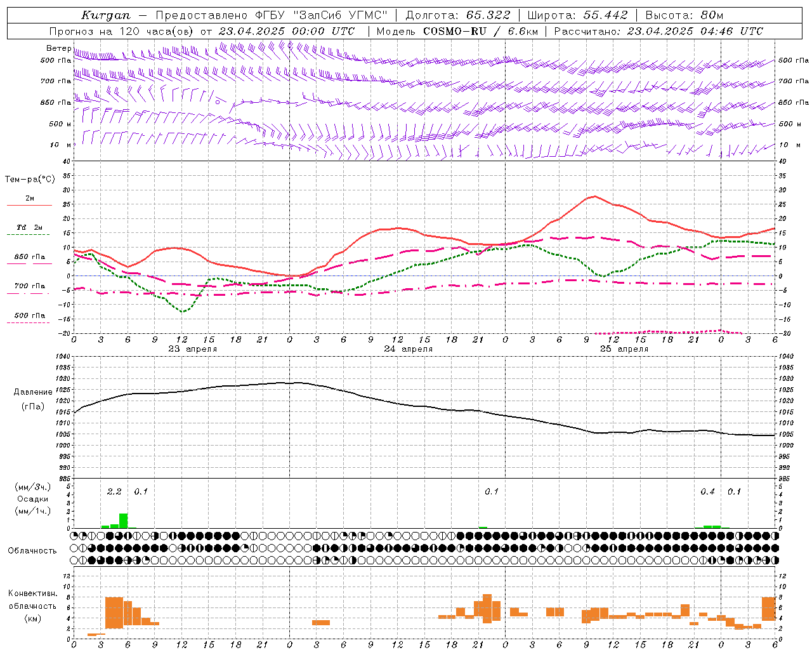Screen dimensions: 812x650
Task: Click the forecast start time 23.04.2025 00:00 UTC
Action: tap(287, 31)
